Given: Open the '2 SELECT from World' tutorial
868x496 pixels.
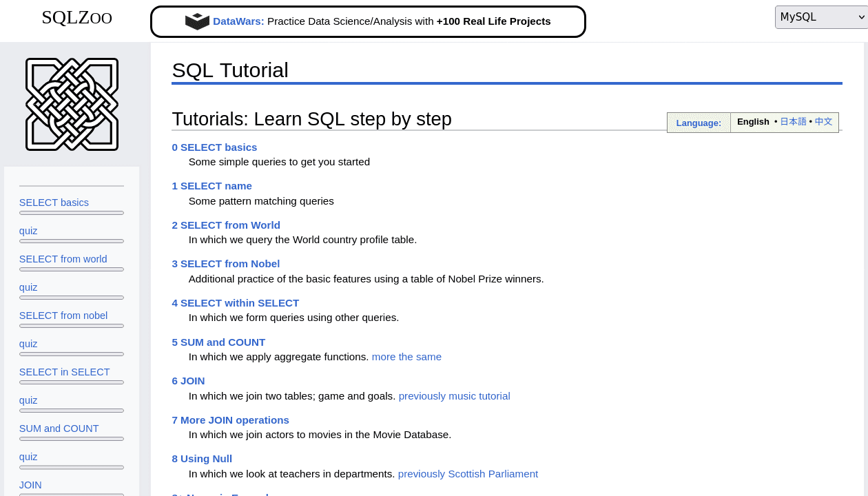Looking at the screenshot, I should [x=226, y=225].
